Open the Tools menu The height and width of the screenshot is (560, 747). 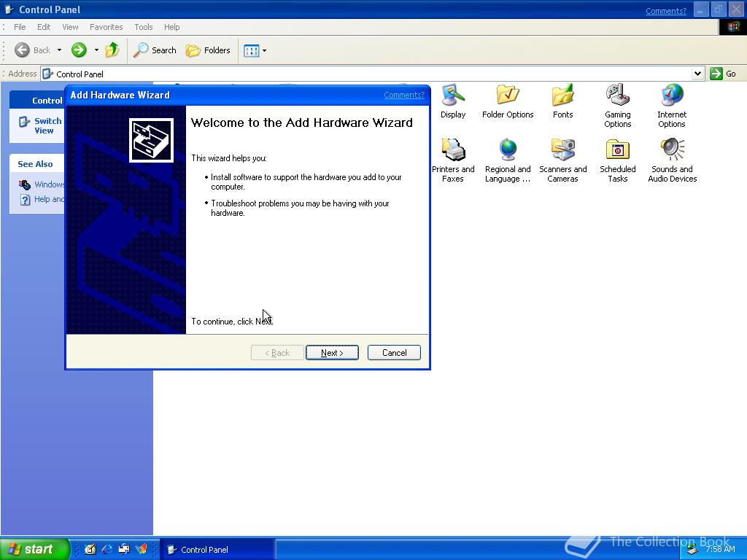[x=144, y=27]
